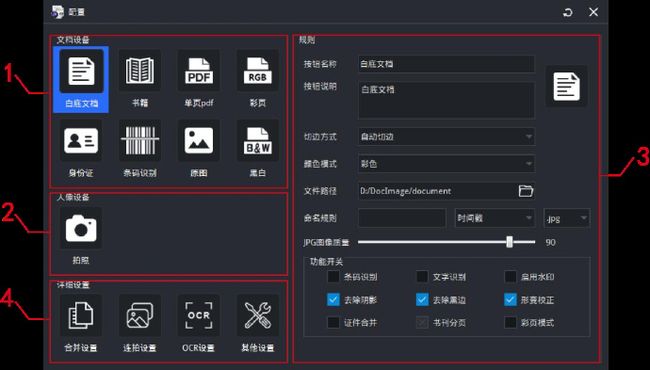This screenshot has height=370, width=650.
Task: Click the reset arrow icon in title bar
Action: pos(568,12)
